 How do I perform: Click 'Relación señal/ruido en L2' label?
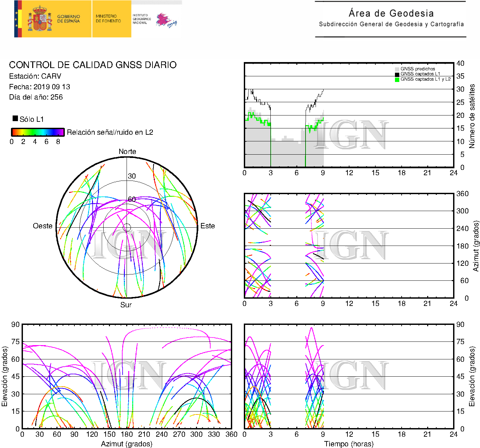click(110, 132)
